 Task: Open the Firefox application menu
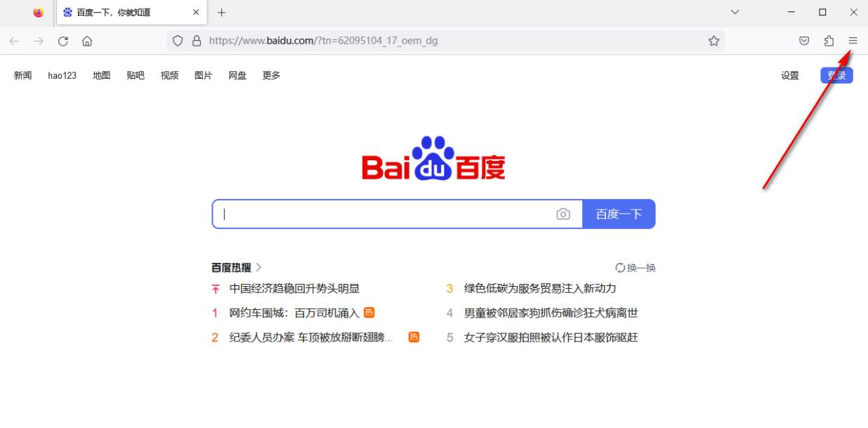point(853,41)
